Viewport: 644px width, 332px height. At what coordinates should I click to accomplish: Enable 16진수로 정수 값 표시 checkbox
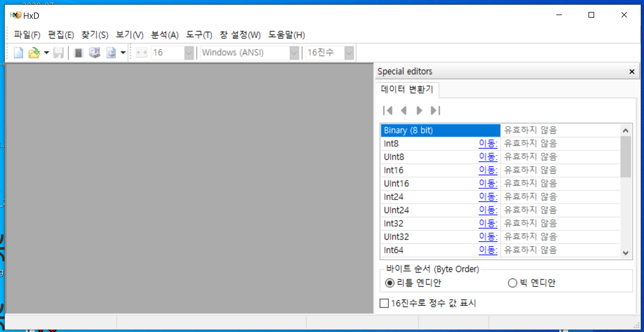point(384,303)
